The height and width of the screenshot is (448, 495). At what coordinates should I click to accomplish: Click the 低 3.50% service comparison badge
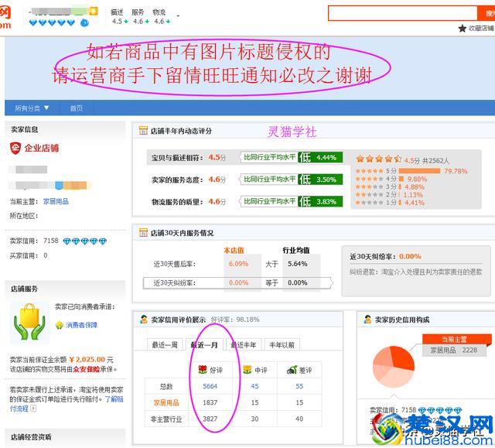320,180
